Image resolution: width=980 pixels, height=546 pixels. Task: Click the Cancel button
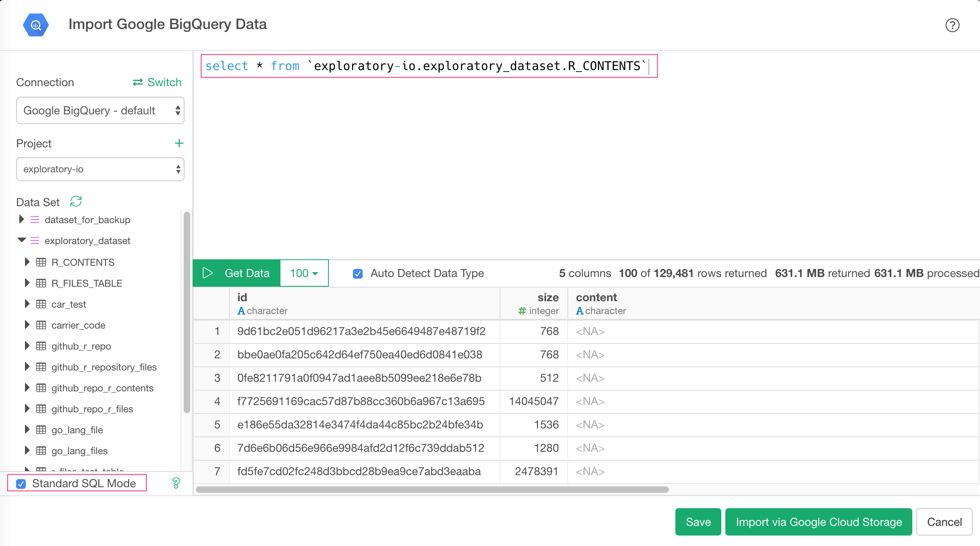click(944, 522)
